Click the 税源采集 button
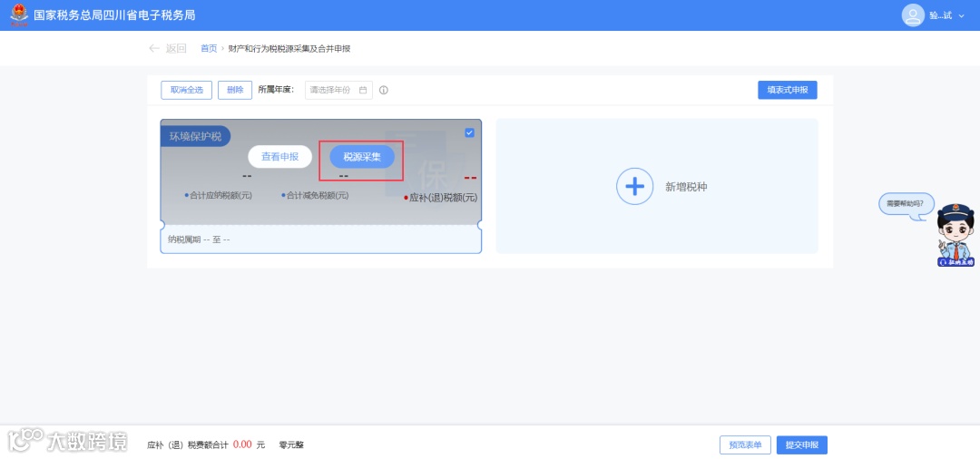 tap(362, 157)
